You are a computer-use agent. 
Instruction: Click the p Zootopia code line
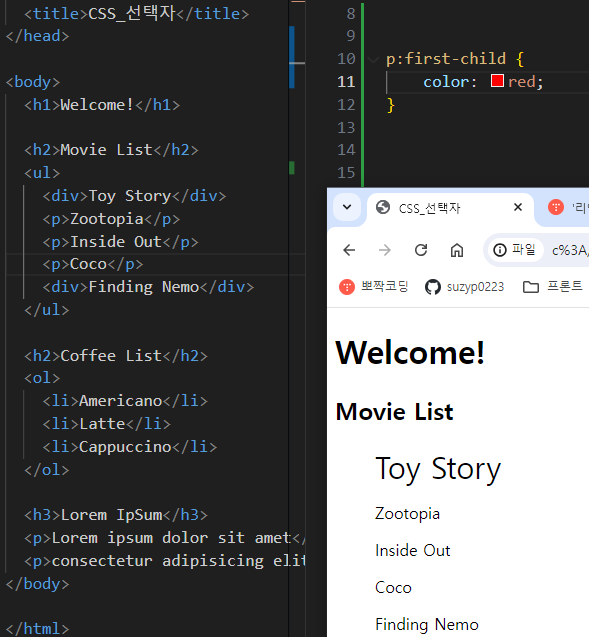111,219
